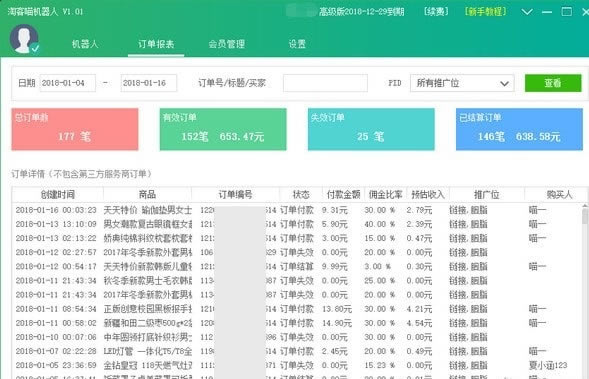Select the 订单报表 tab
589x379 pixels.
pos(156,44)
